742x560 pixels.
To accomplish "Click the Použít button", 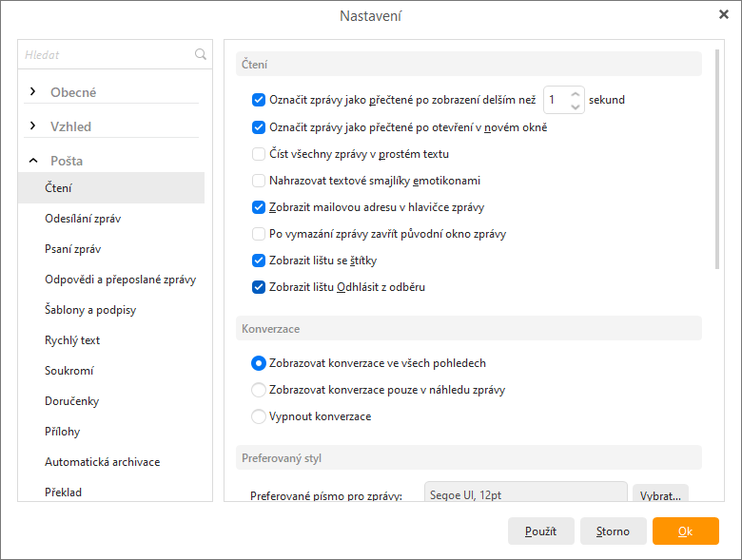I will (x=541, y=531).
